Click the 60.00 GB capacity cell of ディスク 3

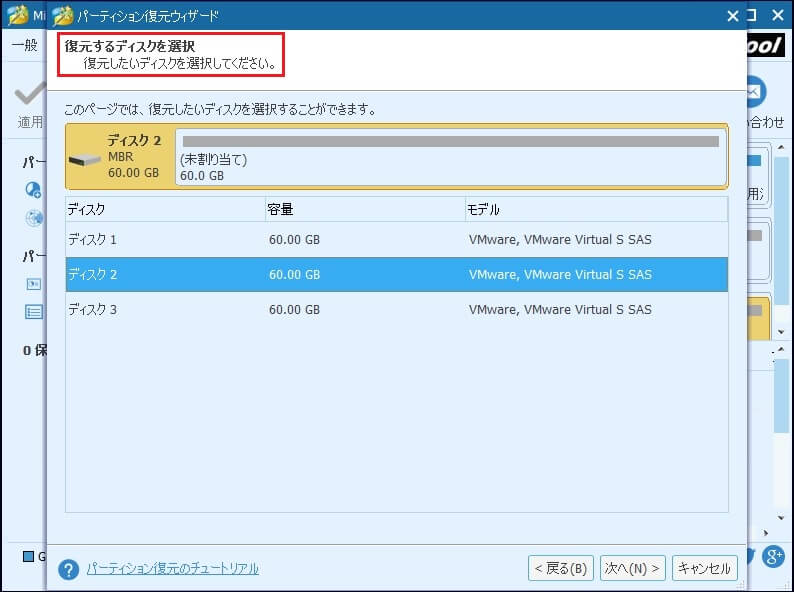point(294,309)
